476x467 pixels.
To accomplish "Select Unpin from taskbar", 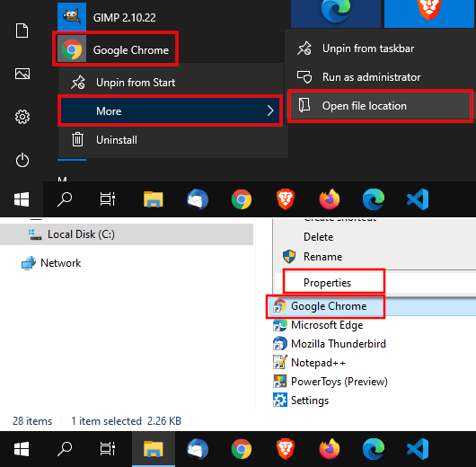I will pyautogui.click(x=381, y=48).
